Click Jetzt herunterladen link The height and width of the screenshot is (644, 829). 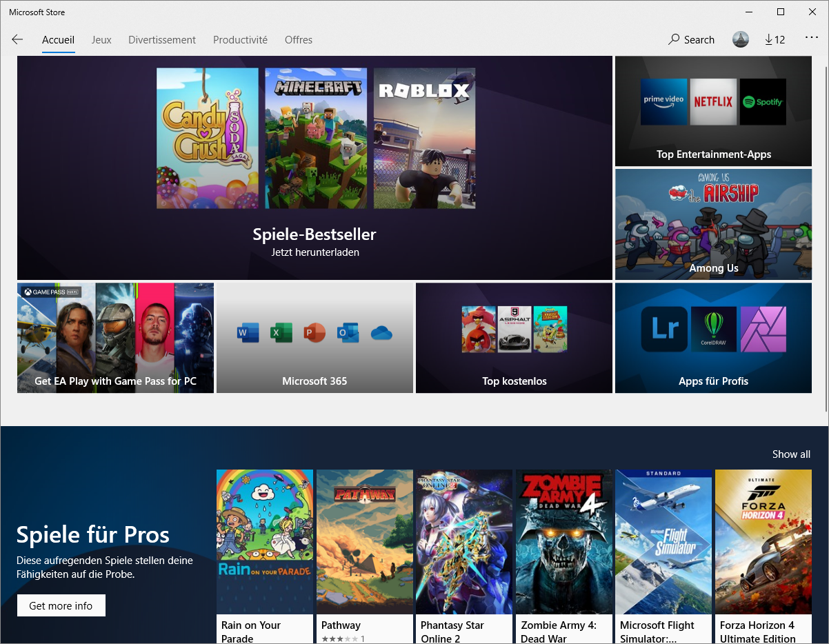pyautogui.click(x=315, y=252)
